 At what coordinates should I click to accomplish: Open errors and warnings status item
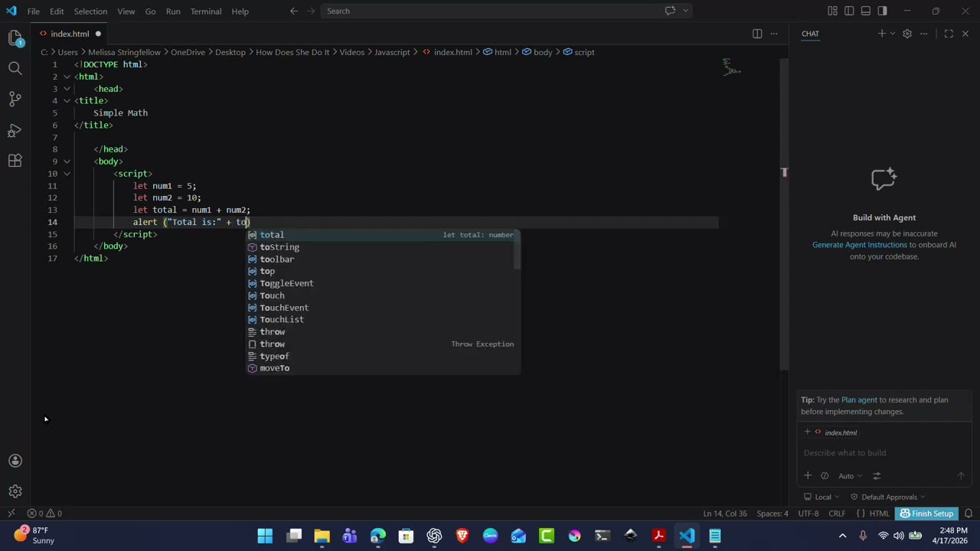[x=44, y=514]
